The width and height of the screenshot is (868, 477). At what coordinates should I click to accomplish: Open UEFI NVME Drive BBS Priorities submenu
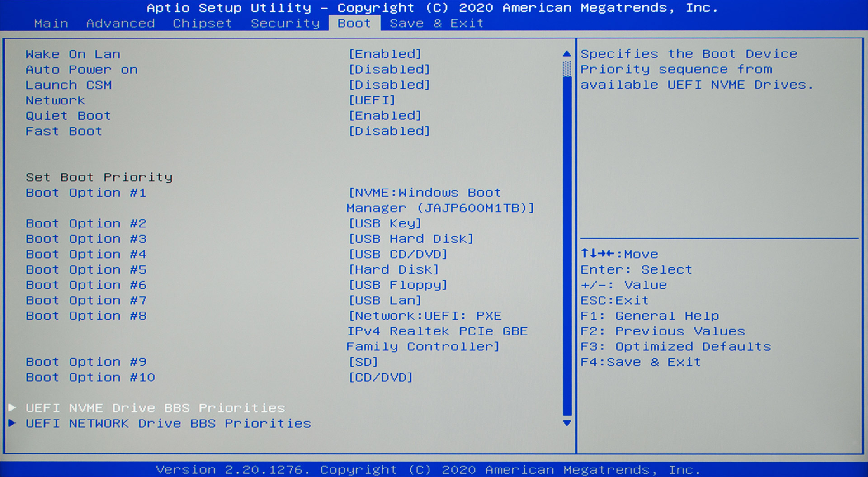coord(155,408)
